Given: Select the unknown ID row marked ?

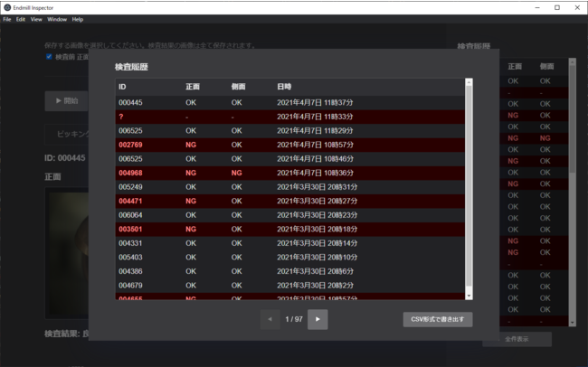Looking at the screenshot, I should (289, 117).
